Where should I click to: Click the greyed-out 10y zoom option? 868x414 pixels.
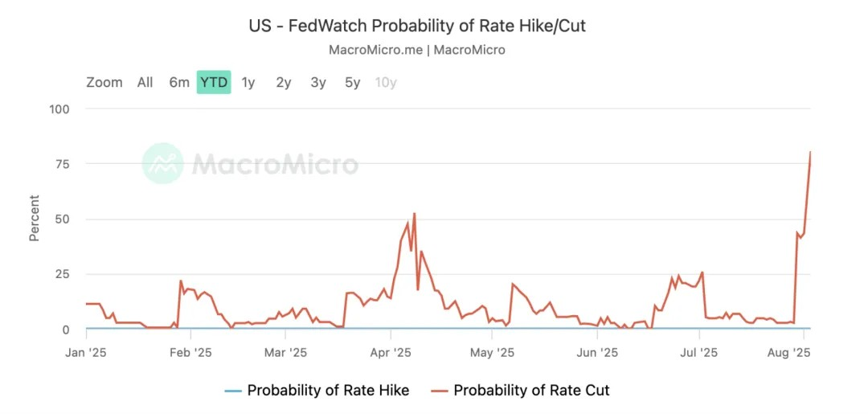386,82
